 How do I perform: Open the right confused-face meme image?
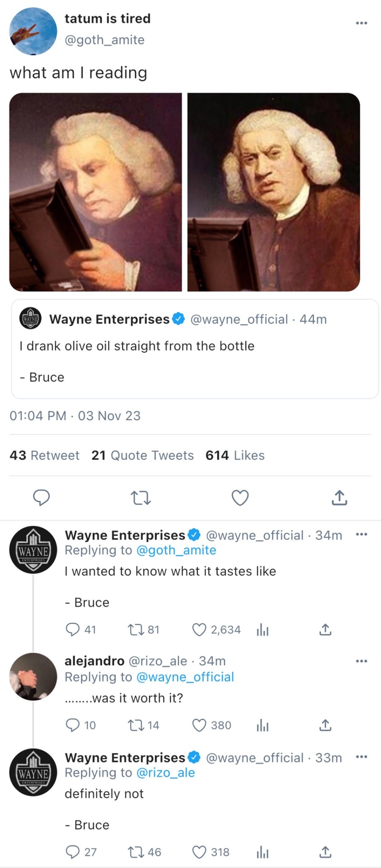click(x=274, y=192)
